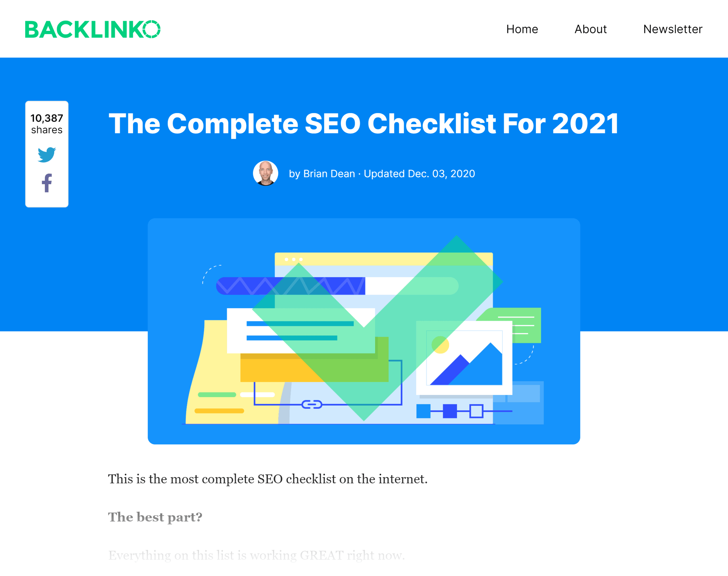Open the Home navigation menu item
This screenshot has height=576, width=728.
pos(522,28)
